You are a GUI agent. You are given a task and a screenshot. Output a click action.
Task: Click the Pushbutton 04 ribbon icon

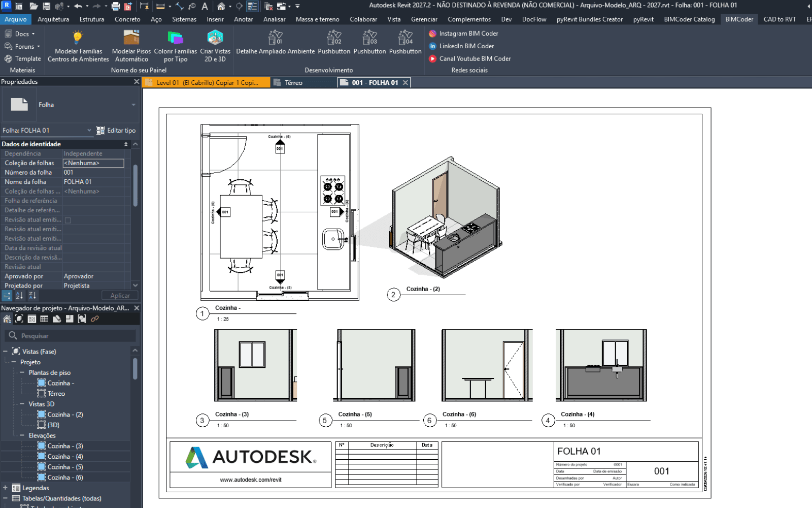(405, 42)
